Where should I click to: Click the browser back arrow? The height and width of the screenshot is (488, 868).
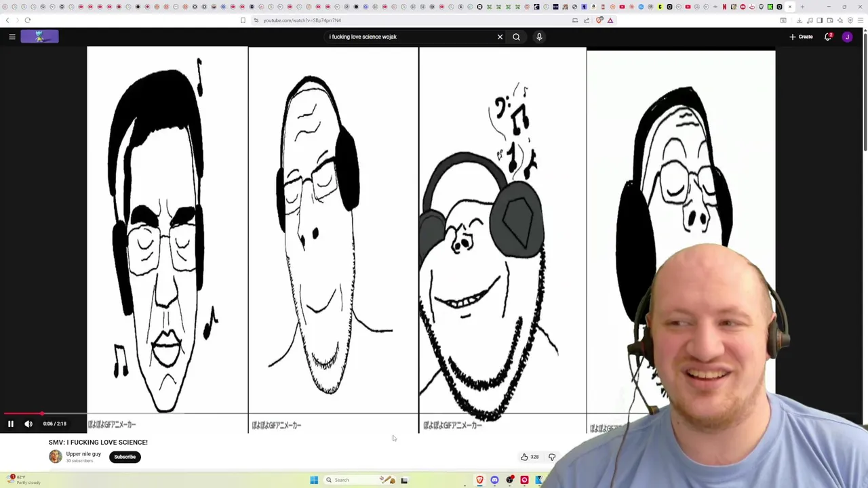(7, 20)
